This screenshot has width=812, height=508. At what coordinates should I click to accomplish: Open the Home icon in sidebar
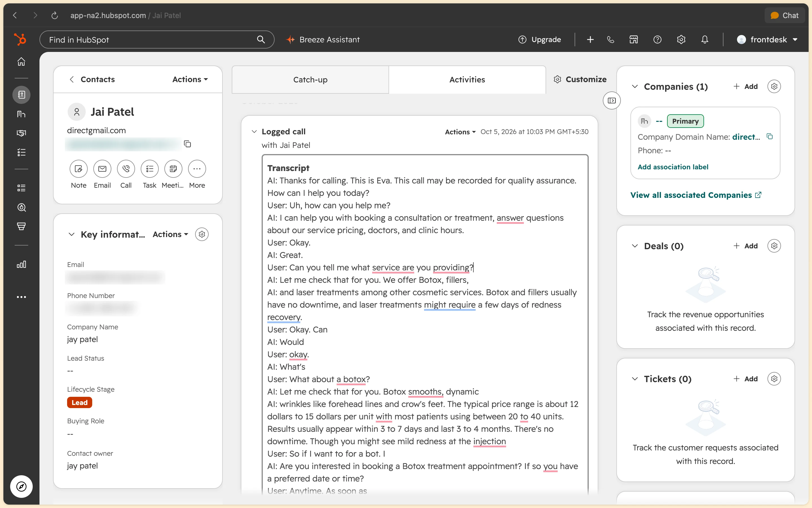[x=21, y=62]
